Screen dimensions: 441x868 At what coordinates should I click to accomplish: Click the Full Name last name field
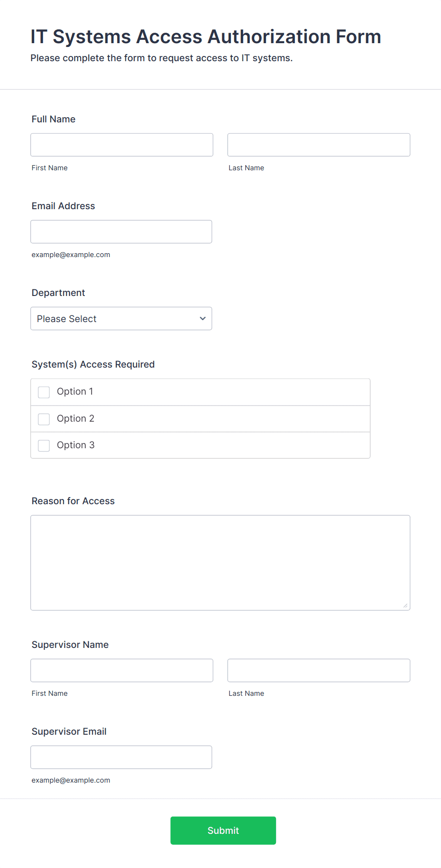pos(319,145)
